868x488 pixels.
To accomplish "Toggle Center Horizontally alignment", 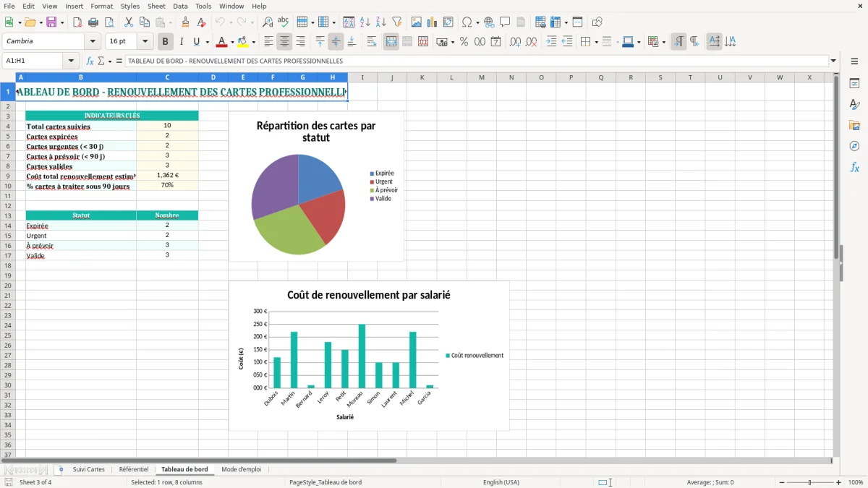I will click(284, 42).
